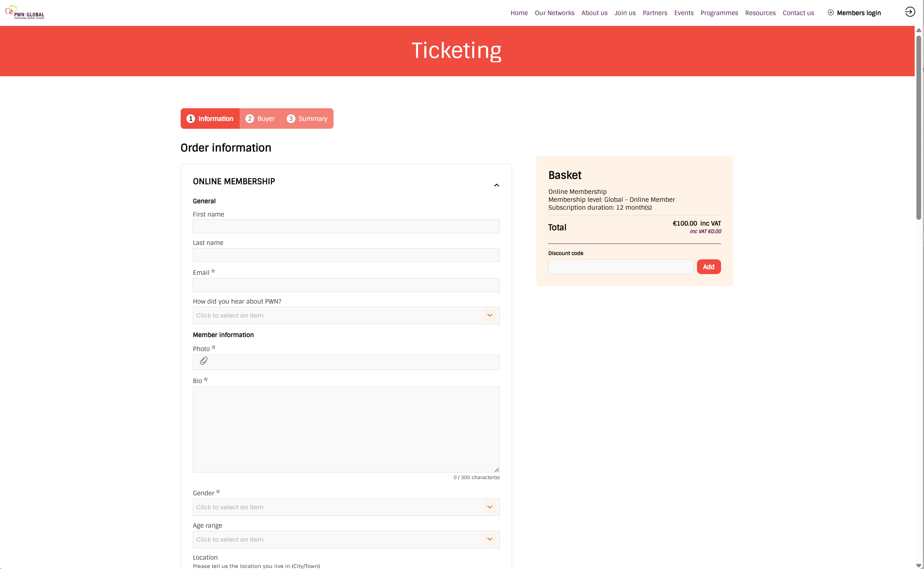Screen dimensions: 924x569
Task: Click the Add discount code button
Action: [x=708, y=267]
